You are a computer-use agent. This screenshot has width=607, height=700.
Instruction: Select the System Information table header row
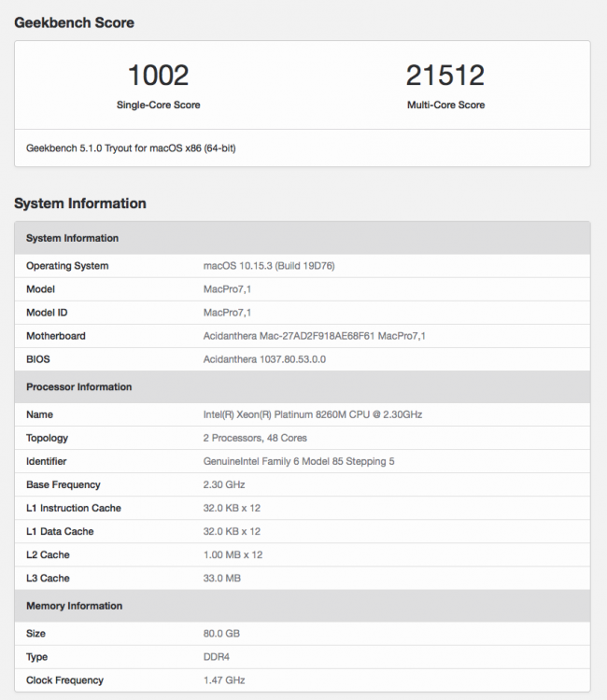coord(303,238)
